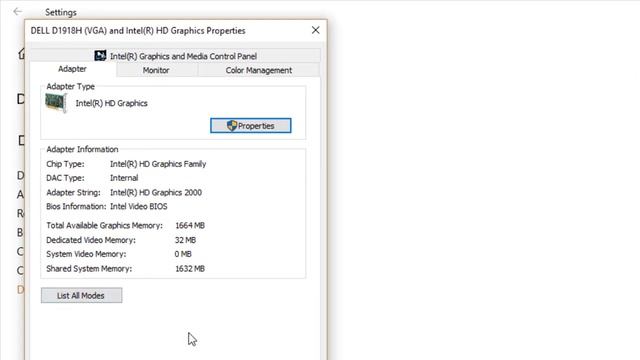Open the Color Management tab
This screenshot has height=360, width=640.
(x=259, y=70)
